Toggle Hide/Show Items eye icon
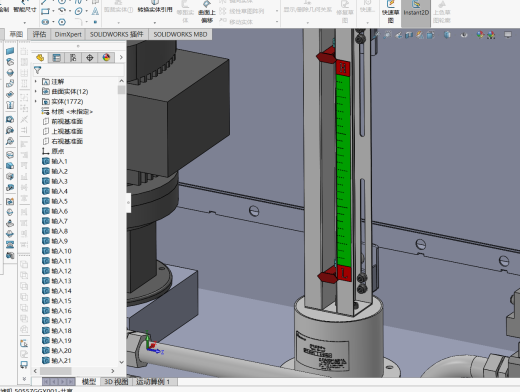 464,35
